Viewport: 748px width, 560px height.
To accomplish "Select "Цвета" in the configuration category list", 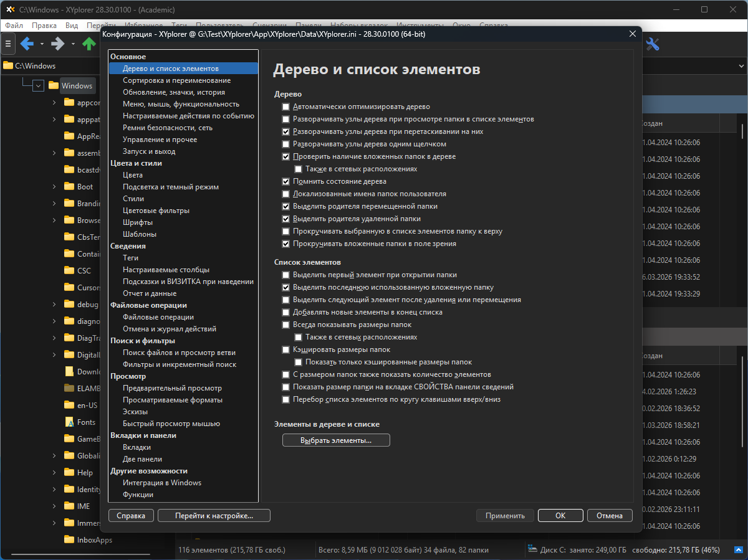I will point(133,175).
